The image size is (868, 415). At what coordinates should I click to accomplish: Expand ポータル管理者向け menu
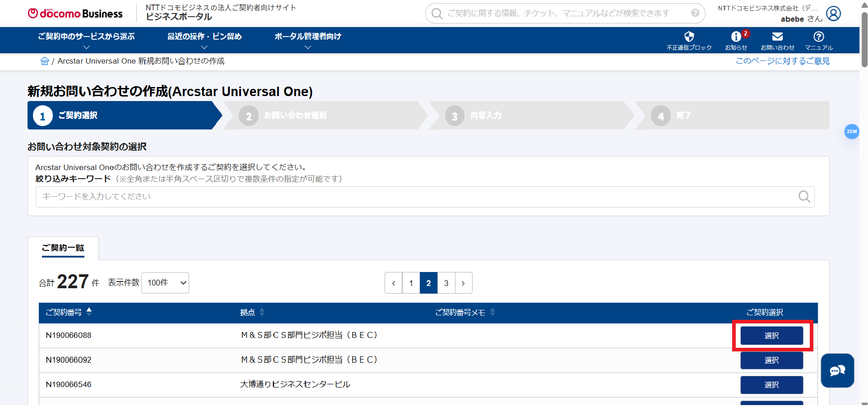pyautogui.click(x=308, y=41)
